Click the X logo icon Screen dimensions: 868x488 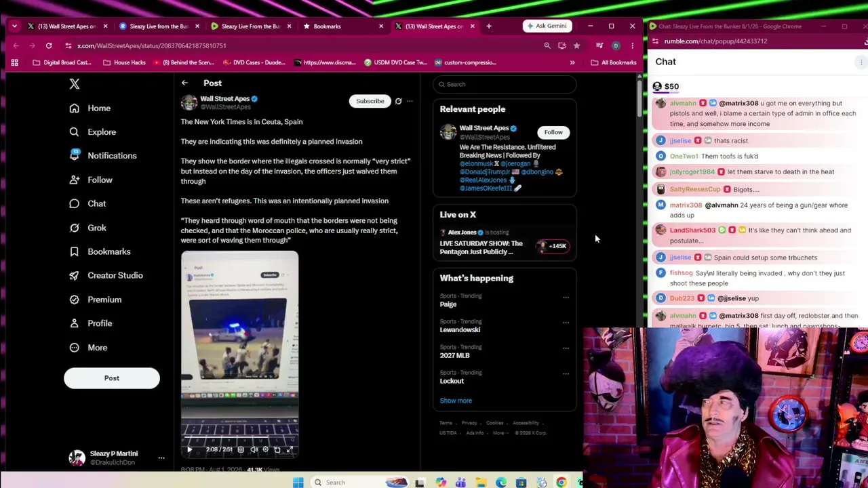75,84
